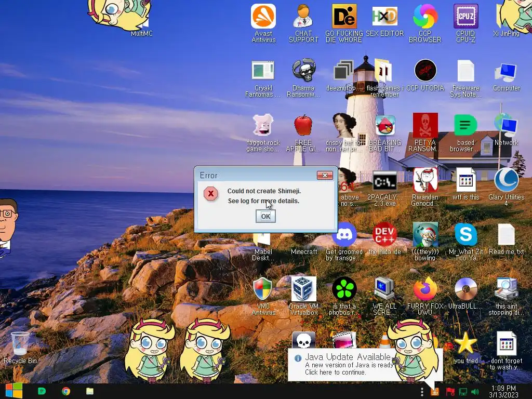
Task: Select the green clover phobos icon
Action: [343, 296]
